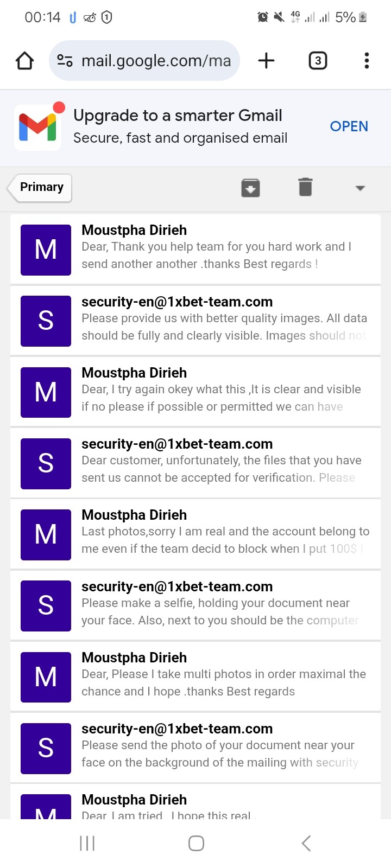
Task: Click the archive icon in toolbar
Action: (x=250, y=188)
